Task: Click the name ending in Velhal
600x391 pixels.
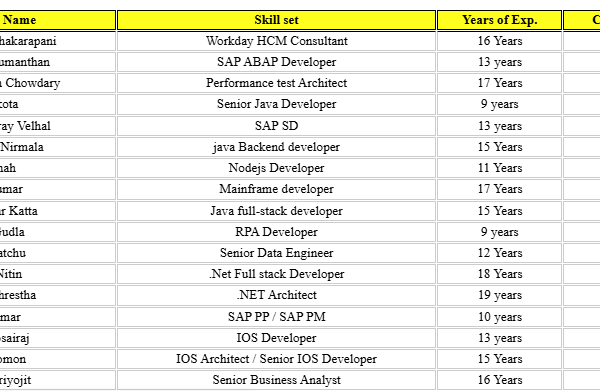Action: pyautogui.click(x=57, y=126)
